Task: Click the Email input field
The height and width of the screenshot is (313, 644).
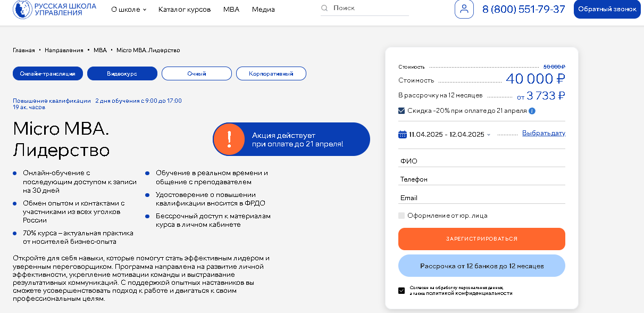Action: tap(482, 197)
